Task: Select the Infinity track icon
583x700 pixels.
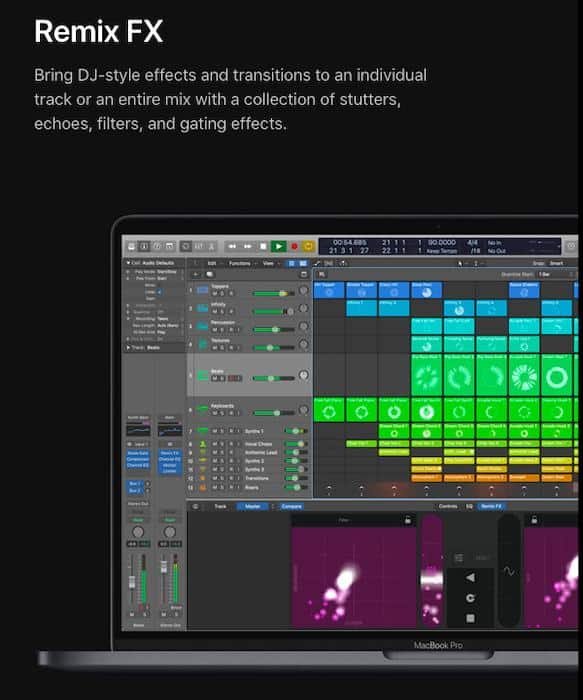Action: click(203, 308)
